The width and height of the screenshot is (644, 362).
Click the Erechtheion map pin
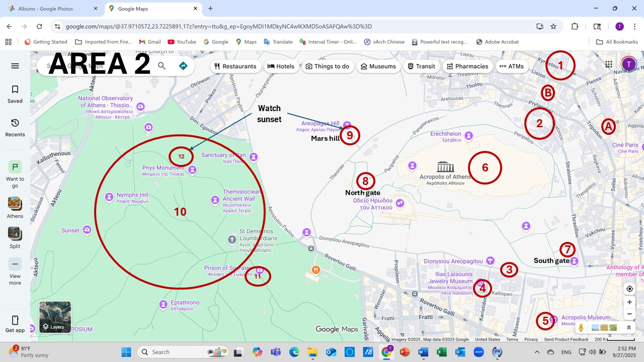coord(469,136)
